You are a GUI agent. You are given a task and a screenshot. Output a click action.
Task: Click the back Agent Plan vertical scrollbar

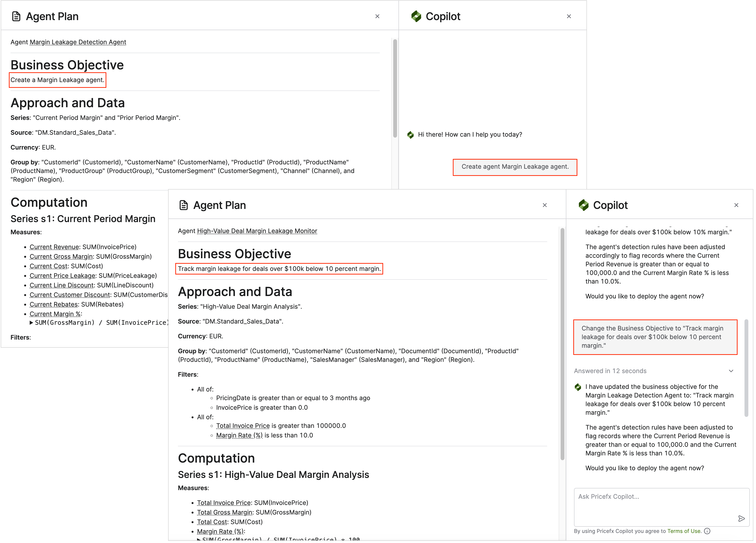[x=395, y=88]
